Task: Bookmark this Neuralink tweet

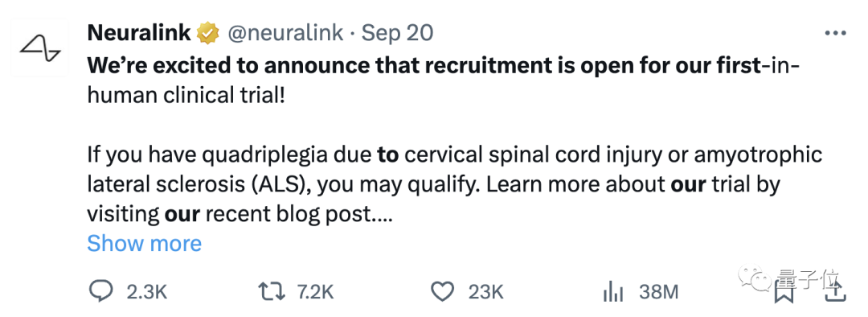Action: [784, 293]
